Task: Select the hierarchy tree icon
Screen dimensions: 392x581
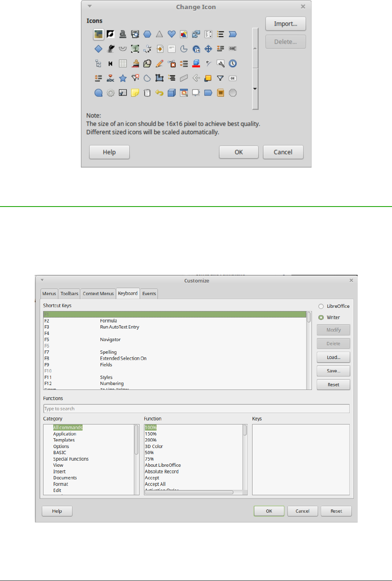Action: pyautogui.click(x=98, y=63)
